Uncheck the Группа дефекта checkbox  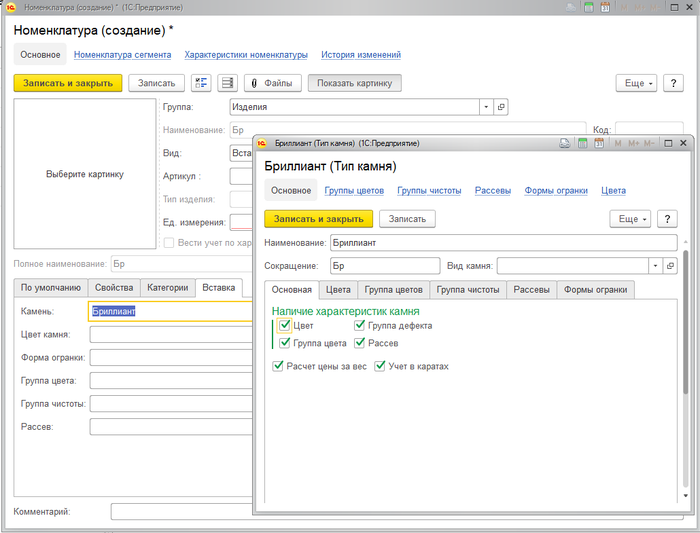point(360,325)
